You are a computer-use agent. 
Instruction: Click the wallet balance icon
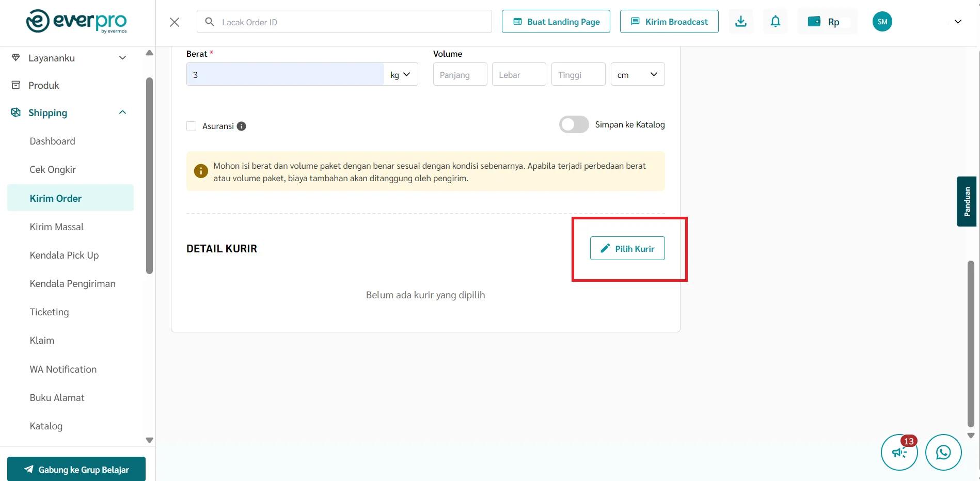pyautogui.click(x=814, y=22)
